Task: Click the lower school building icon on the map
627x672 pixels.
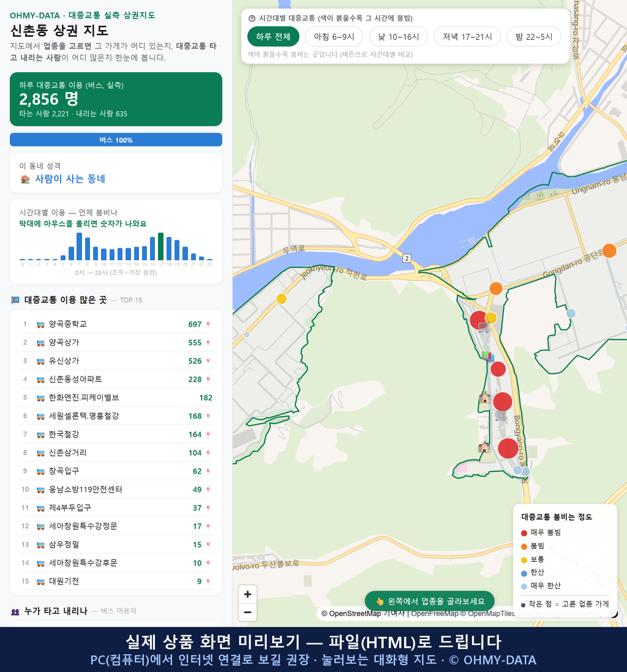Action: tap(484, 447)
